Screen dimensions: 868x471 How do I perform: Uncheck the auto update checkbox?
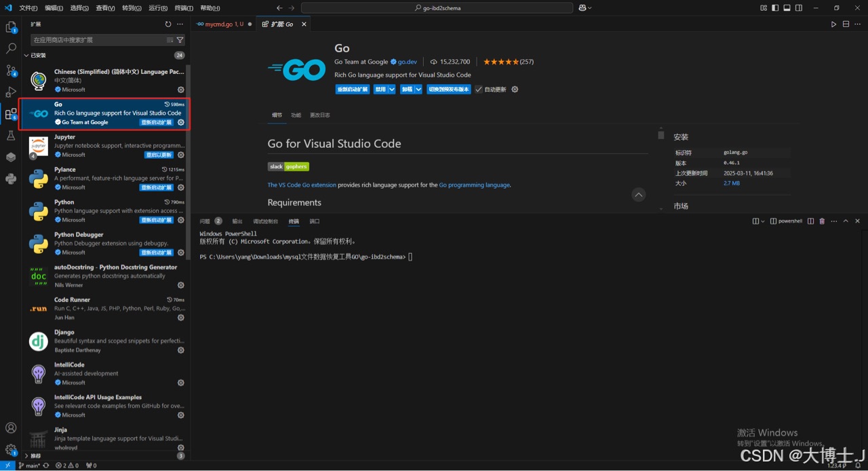click(x=479, y=89)
